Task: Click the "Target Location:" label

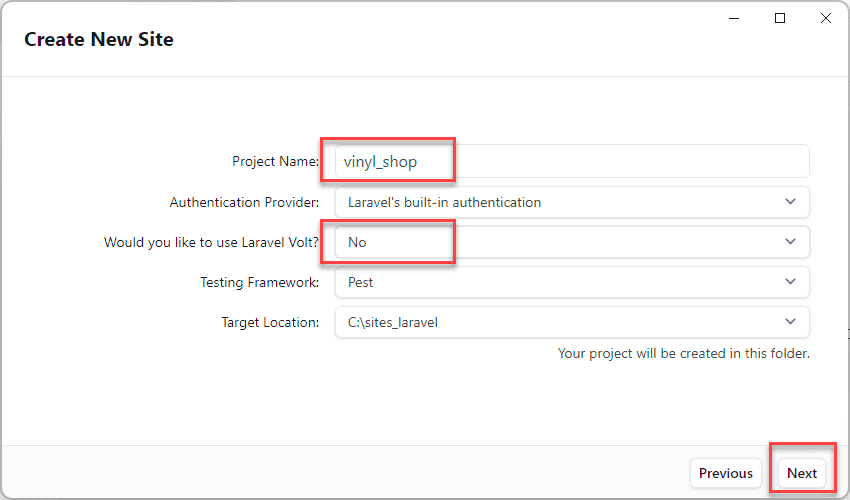Action: (x=270, y=322)
